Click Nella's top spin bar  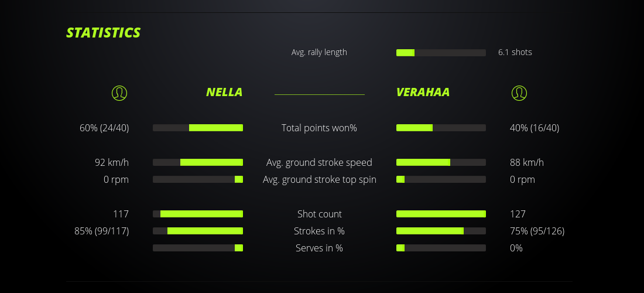pos(198,179)
